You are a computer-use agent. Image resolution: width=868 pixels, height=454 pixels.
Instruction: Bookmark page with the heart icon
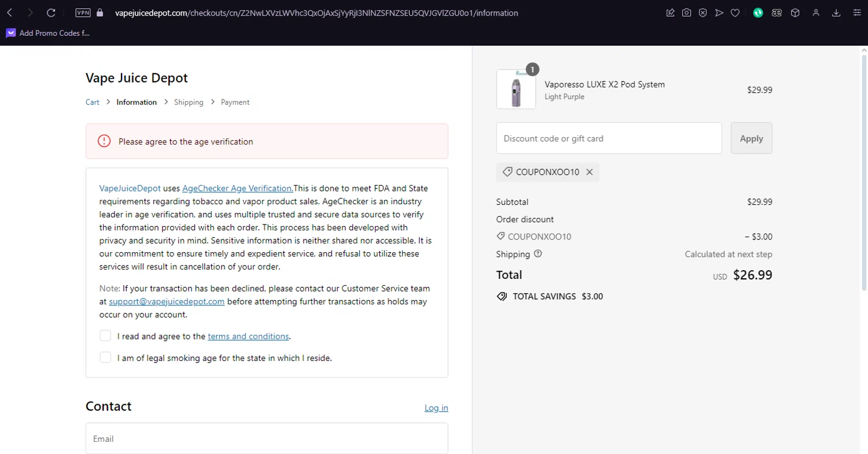(735, 13)
